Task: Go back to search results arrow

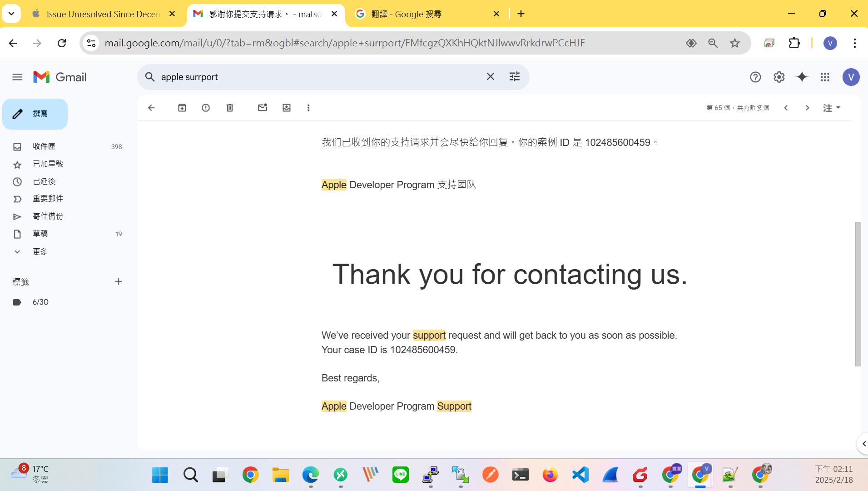Action: click(151, 108)
